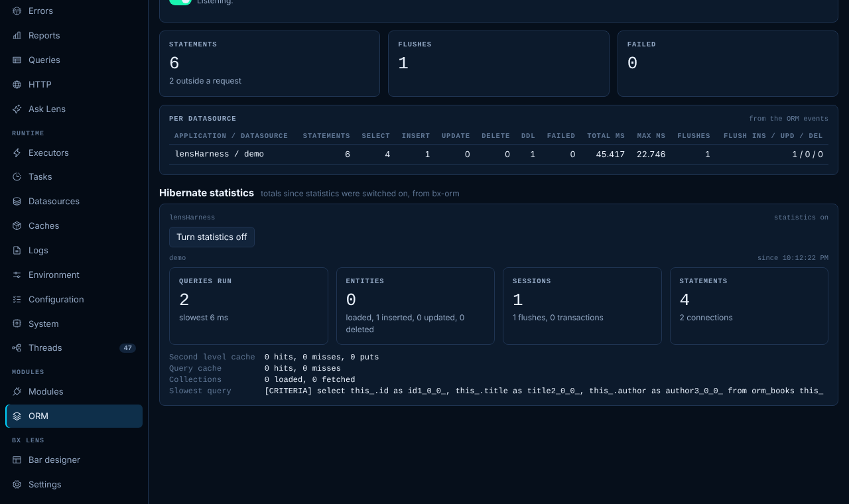This screenshot has width=849, height=504.
Task: Click the HTTP globe icon
Action: 17,85
